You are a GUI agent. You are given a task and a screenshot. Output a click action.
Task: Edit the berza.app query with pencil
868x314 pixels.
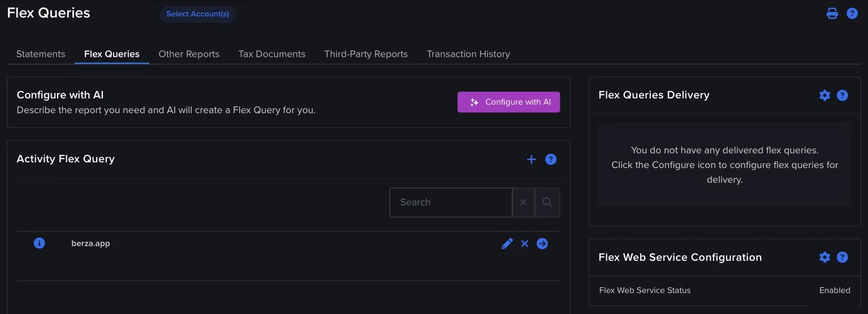click(507, 243)
